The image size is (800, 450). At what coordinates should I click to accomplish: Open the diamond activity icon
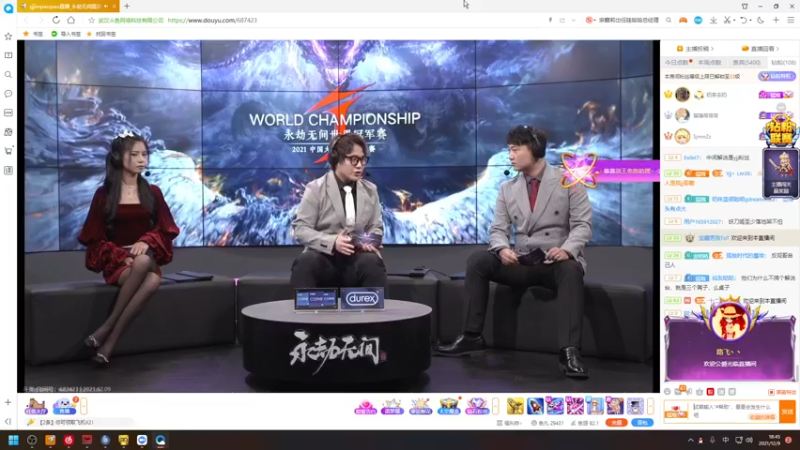(x=477, y=407)
